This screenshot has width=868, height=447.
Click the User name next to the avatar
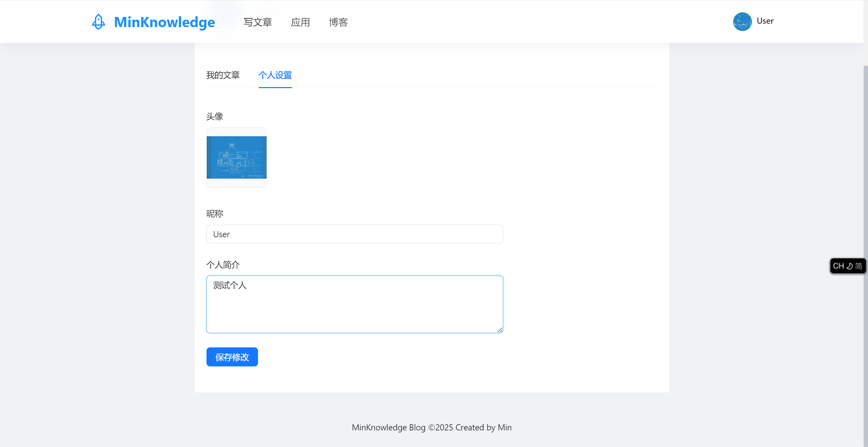(x=765, y=21)
